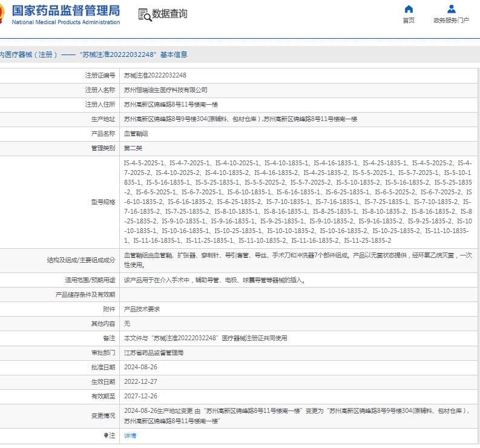Viewport: 480px width, 448px height.
Task: Click the bulb icon beside 注
Action: click(105, 435)
